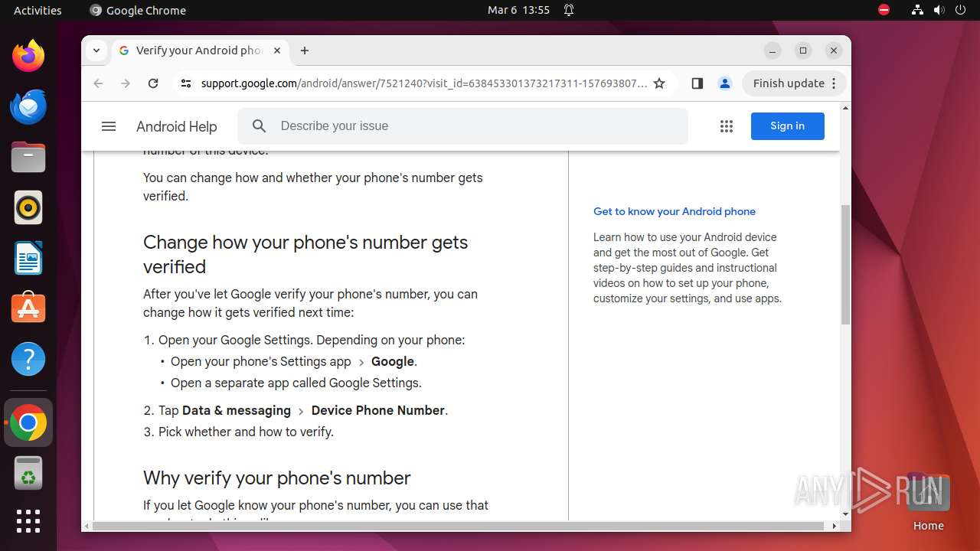Launch LibreOffice Writer from dock
Image resolution: width=980 pixels, height=551 pixels.
point(28,258)
